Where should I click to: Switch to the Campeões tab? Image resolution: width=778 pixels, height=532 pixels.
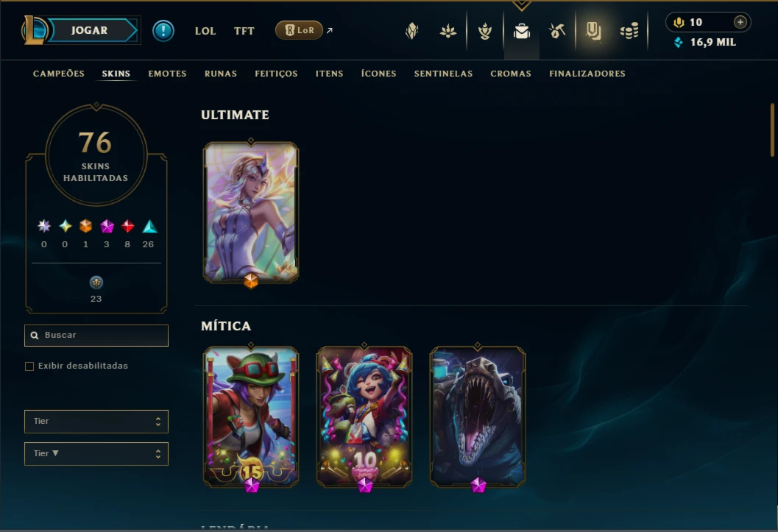(59, 74)
